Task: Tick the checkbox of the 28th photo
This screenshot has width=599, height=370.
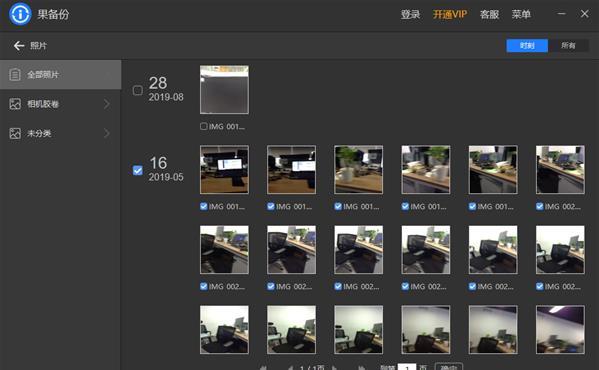Action: point(204,126)
